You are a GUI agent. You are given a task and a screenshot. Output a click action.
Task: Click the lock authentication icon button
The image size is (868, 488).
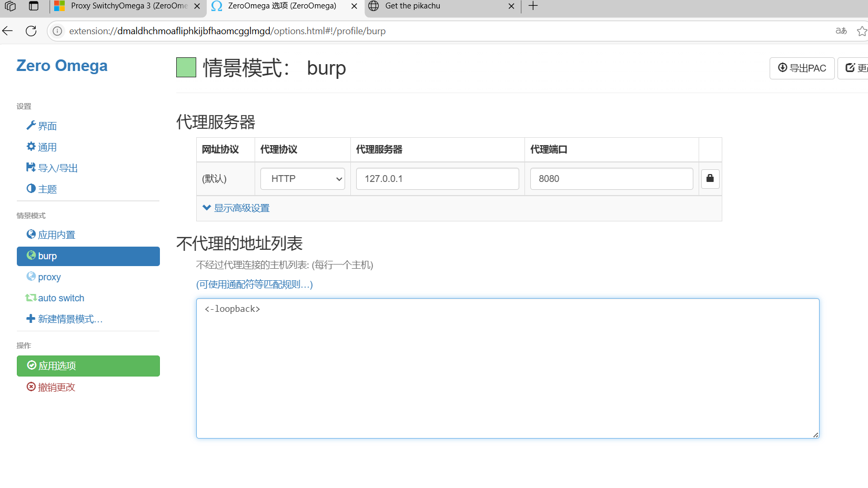tap(710, 179)
